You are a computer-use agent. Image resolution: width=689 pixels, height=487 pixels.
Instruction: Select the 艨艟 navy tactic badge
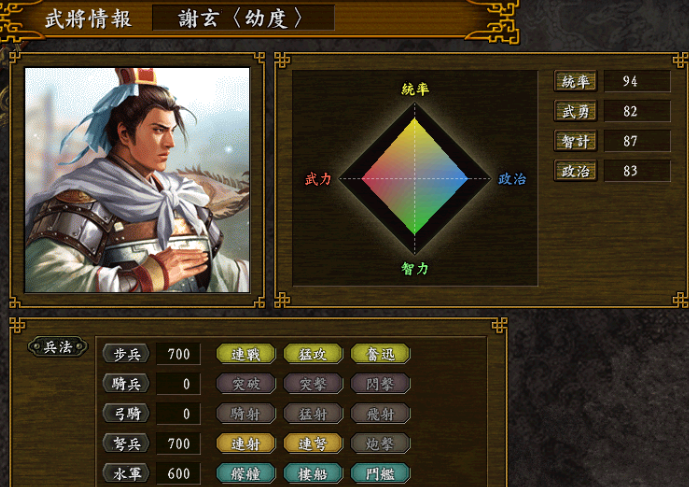click(246, 473)
